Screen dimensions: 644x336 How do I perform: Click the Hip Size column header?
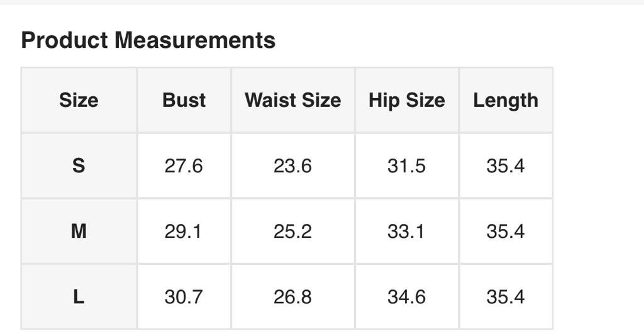click(x=406, y=100)
